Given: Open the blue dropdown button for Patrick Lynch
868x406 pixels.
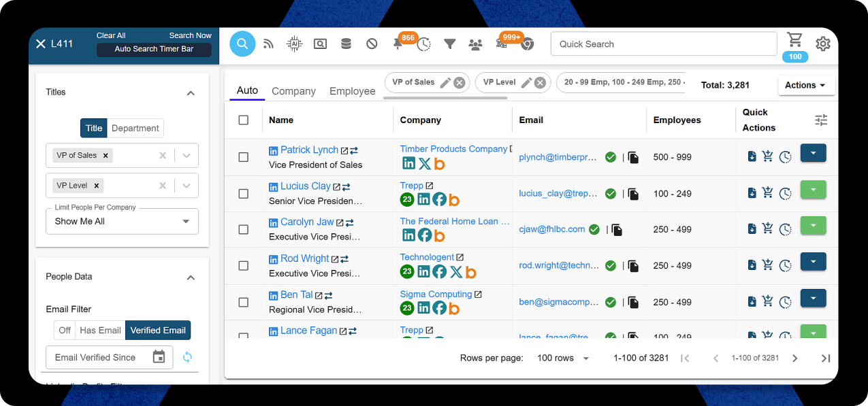Looking at the screenshot, I should (813, 153).
